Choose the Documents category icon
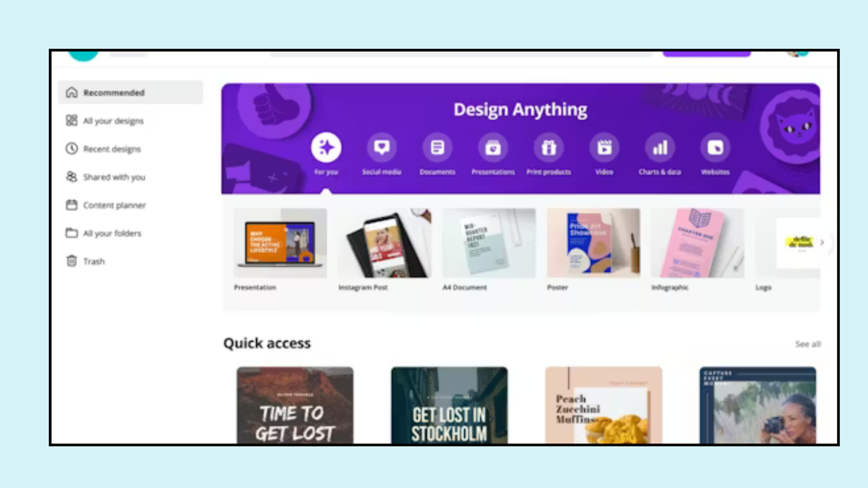Viewport: 868px width, 488px height. tap(437, 147)
